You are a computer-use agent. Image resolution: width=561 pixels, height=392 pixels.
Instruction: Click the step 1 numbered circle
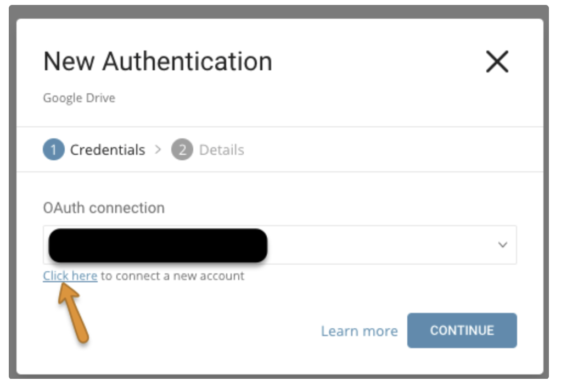tap(54, 150)
